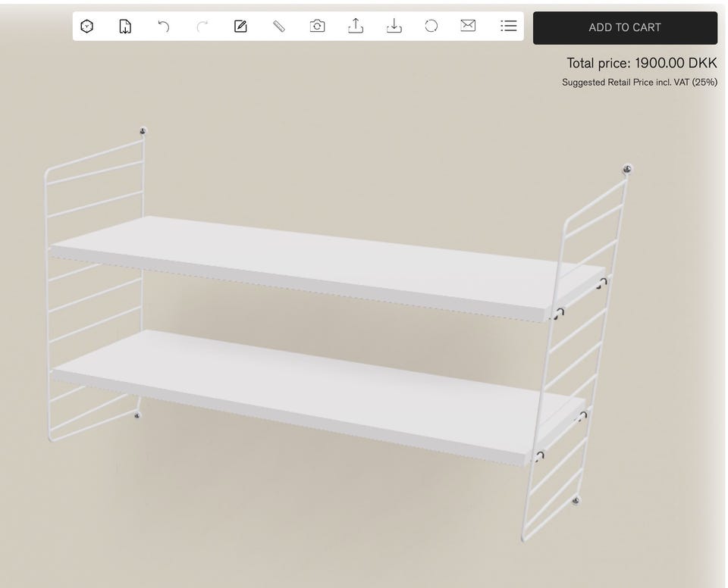Viewport: 728px width, 588px height.
Task: Click the 3D cube view icon
Action: (x=86, y=27)
